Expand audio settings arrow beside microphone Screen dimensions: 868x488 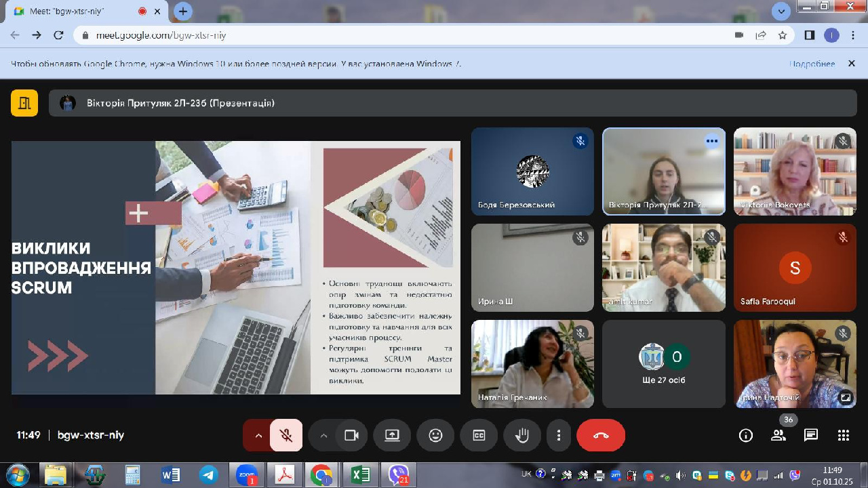(x=258, y=435)
